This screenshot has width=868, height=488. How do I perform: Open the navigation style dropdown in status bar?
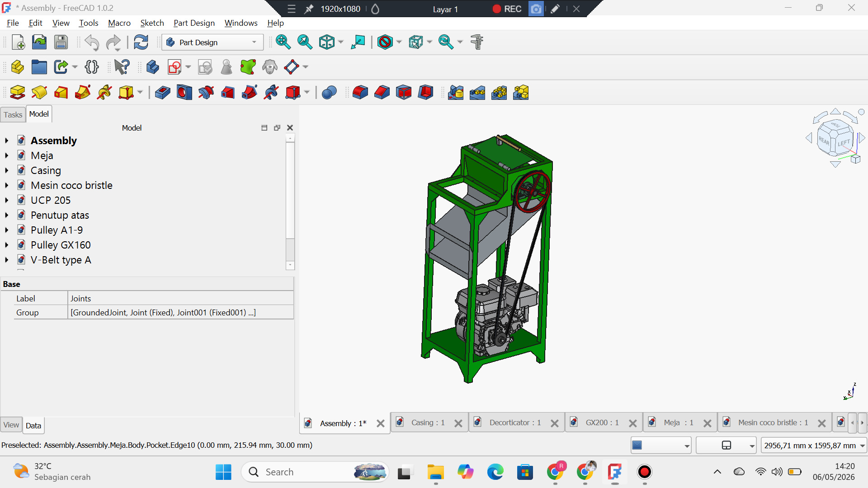click(x=726, y=446)
